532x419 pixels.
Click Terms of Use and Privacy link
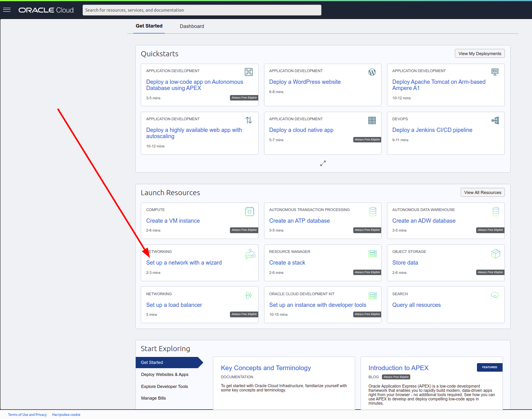pyautogui.click(x=27, y=415)
